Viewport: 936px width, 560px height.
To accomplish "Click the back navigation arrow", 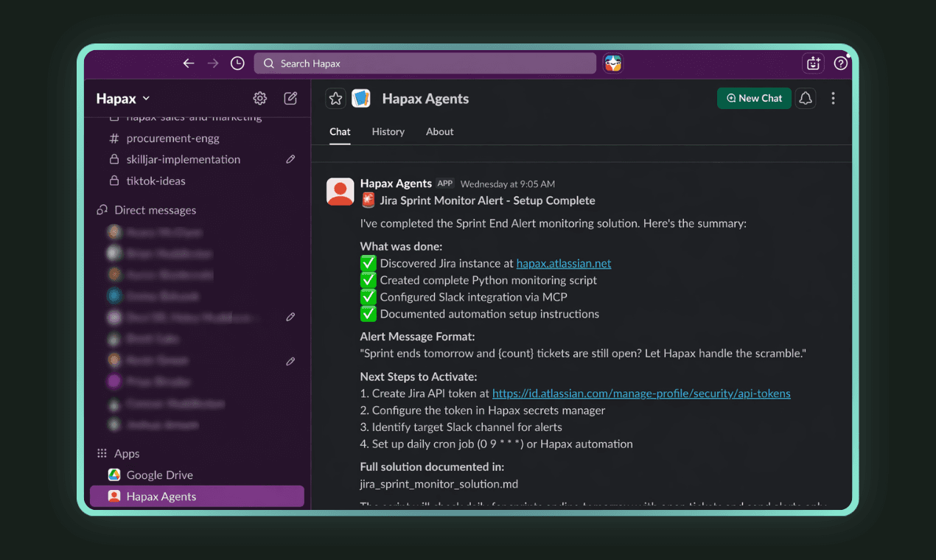I will point(189,63).
